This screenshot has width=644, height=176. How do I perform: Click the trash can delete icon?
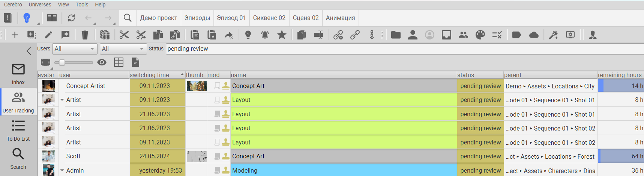click(x=85, y=35)
